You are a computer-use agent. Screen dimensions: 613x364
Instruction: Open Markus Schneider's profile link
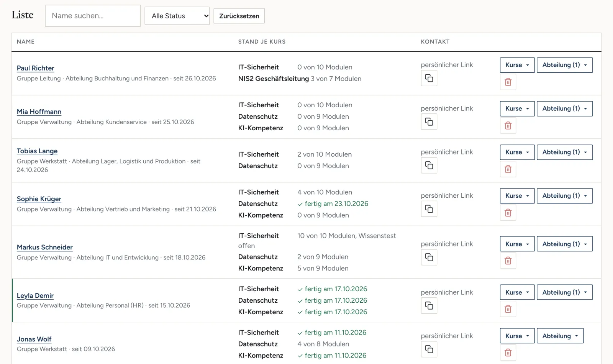coord(45,248)
